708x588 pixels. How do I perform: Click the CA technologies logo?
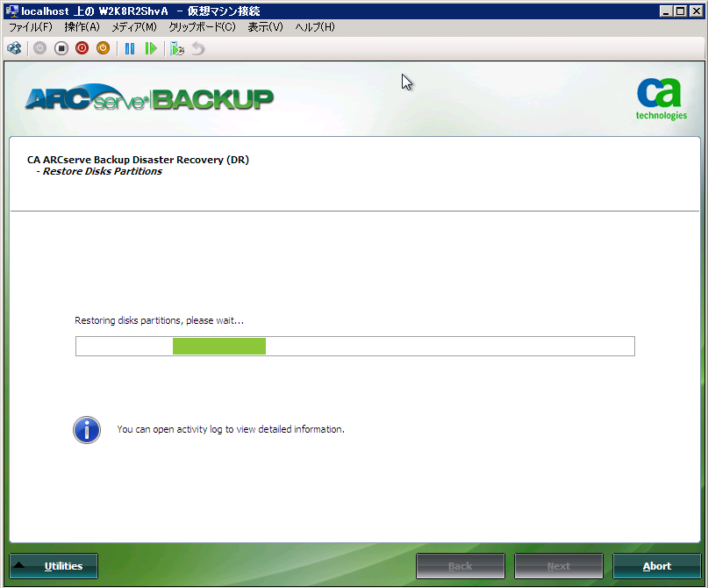click(x=661, y=99)
